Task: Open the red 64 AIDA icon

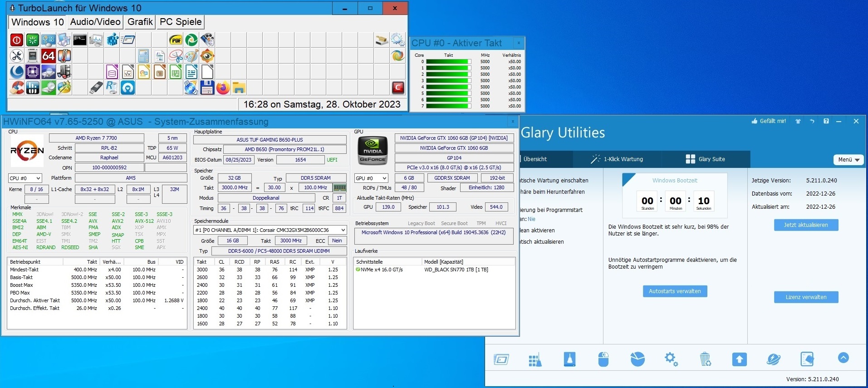Action: [49, 56]
